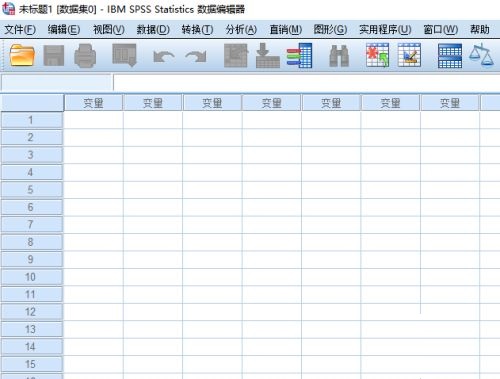Click the Undo arrow icon
This screenshot has height=379, width=500.
click(x=163, y=56)
